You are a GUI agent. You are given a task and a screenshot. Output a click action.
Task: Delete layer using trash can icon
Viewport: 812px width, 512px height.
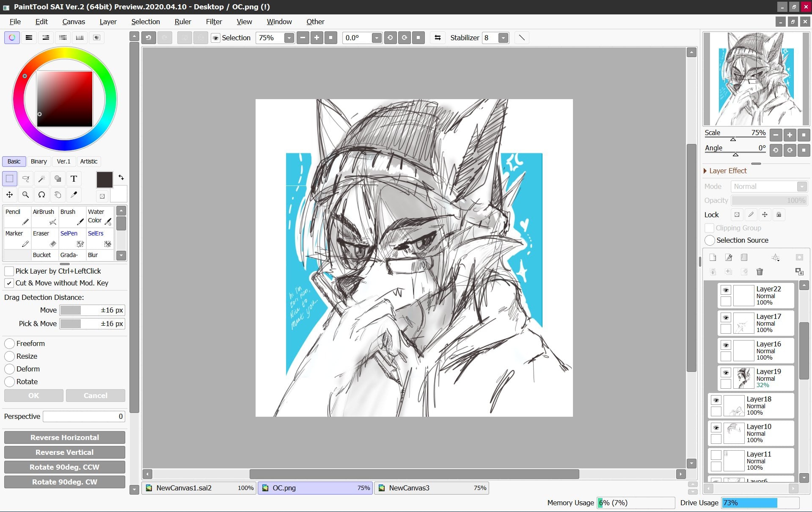[x=760, y=272]
